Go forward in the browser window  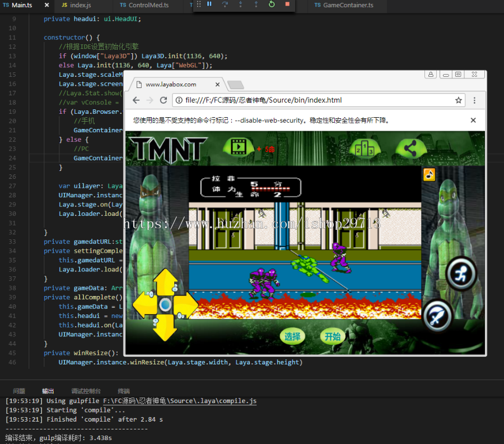[150, 100]
